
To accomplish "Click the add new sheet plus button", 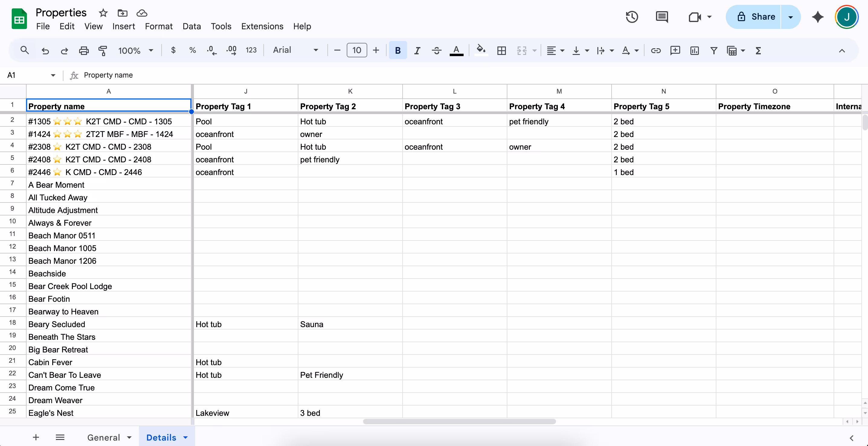I will coord(36,437).
